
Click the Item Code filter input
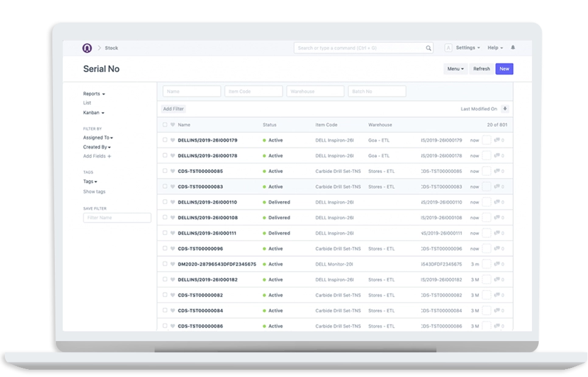pos(253,91)
